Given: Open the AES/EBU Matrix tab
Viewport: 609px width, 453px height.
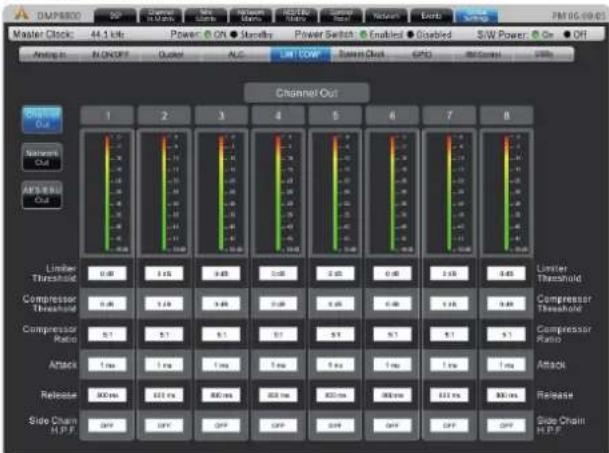Looking at the screenshot, I should coord(296,16).
